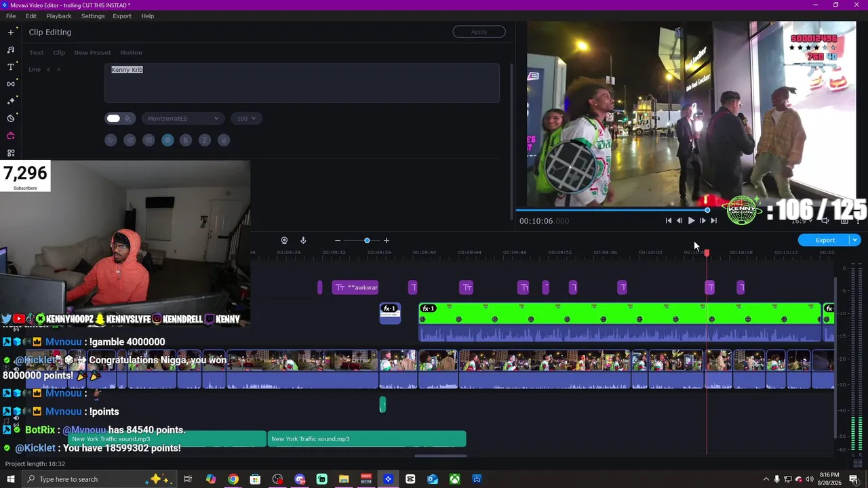Open the File menu
This screenshot has width=868, height=488.
[x=11, y=16]
